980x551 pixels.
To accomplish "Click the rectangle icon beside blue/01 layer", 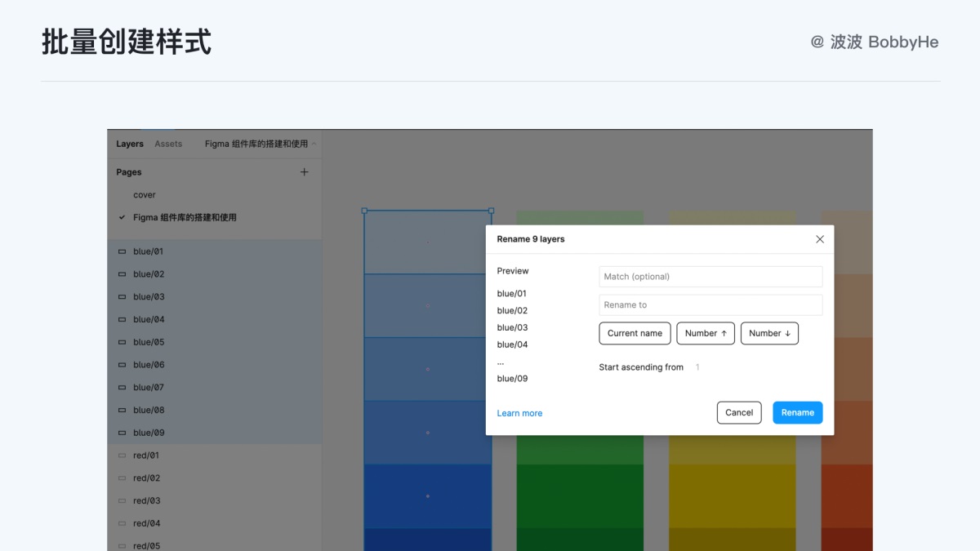I will (122, 251).
